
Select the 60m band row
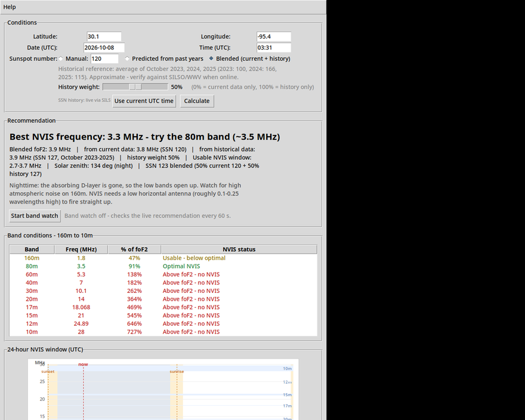click(163, 274)
